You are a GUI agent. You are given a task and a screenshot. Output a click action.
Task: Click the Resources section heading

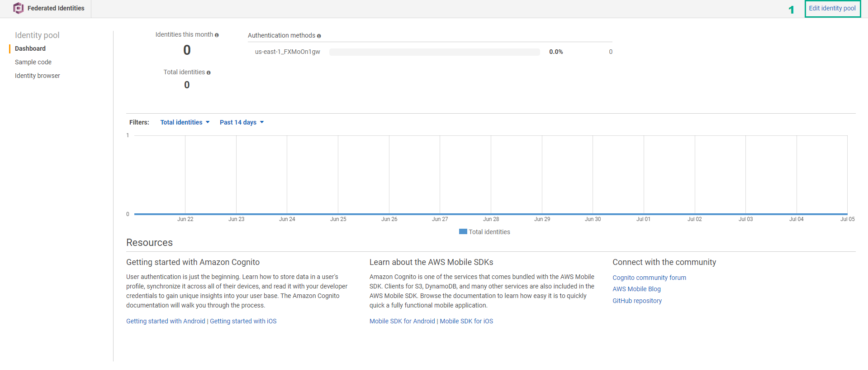pos(149,243)
